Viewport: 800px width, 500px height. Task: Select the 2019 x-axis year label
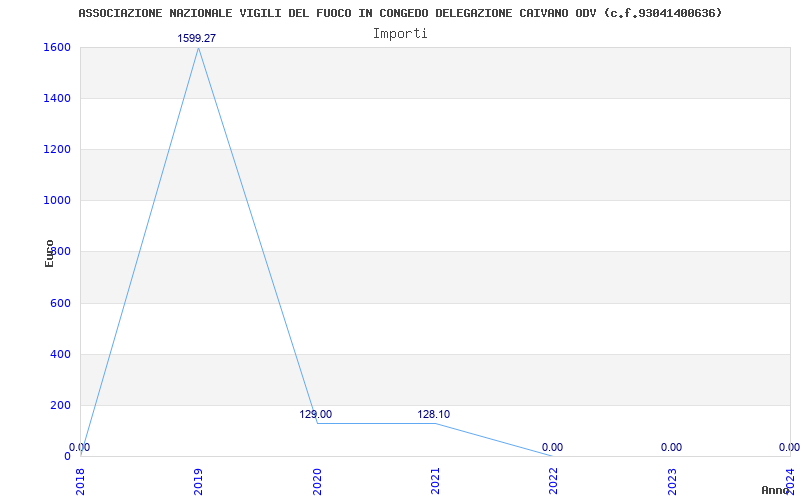pyautogui.click(x=198, y=481)
